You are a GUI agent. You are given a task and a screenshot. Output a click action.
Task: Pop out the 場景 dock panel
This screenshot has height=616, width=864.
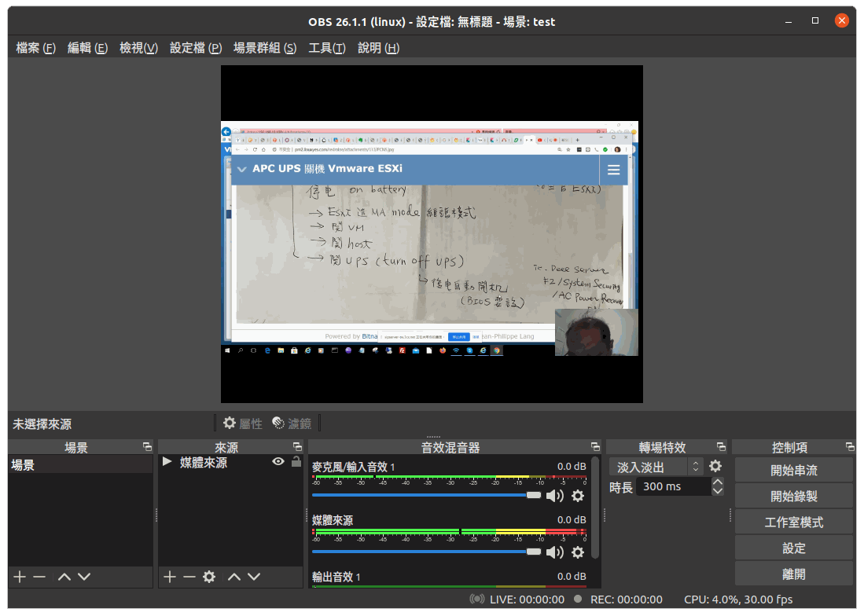(x=147, y=446)
